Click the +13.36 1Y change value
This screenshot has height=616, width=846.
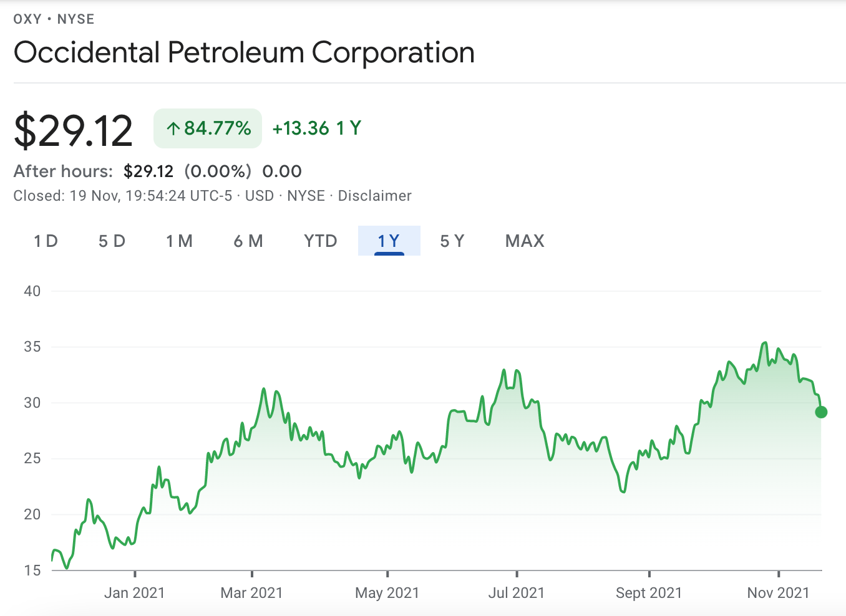point(316,128)
